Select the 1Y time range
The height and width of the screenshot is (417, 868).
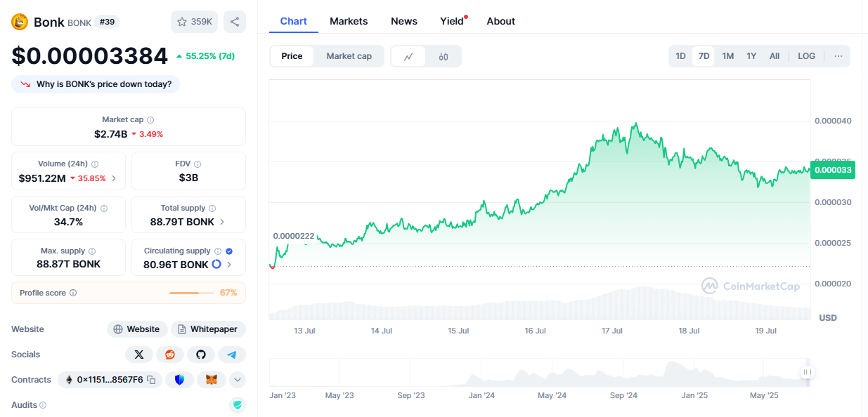coord(751,56)
